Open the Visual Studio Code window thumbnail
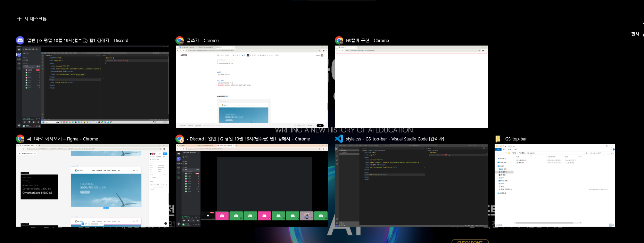The image size is (644, 243). point(411,185)
